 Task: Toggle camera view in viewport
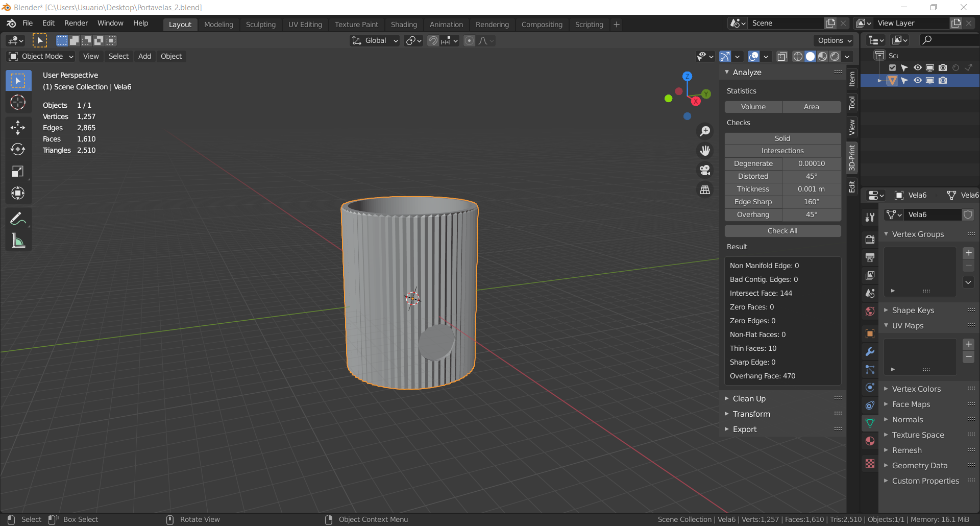[x=705, y=170]
